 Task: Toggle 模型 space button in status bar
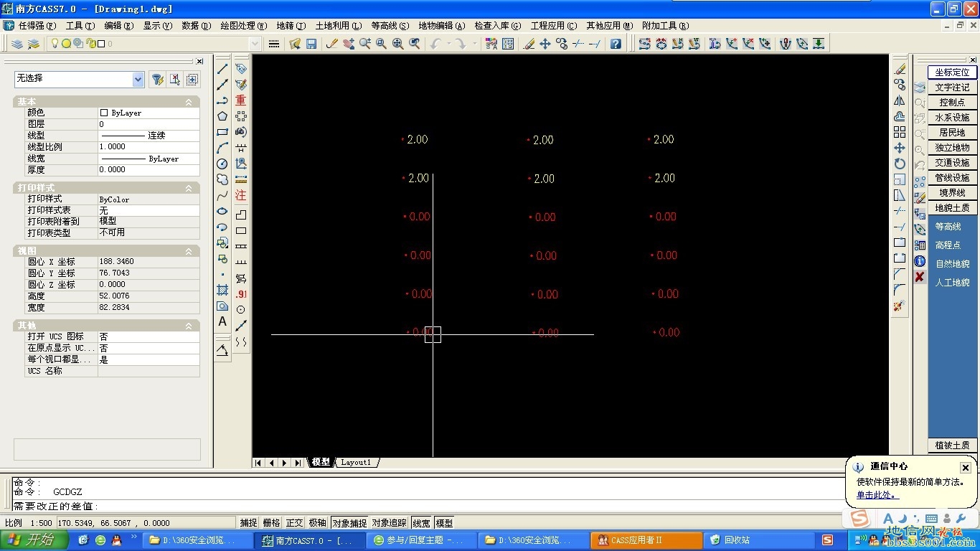point(445,523)
